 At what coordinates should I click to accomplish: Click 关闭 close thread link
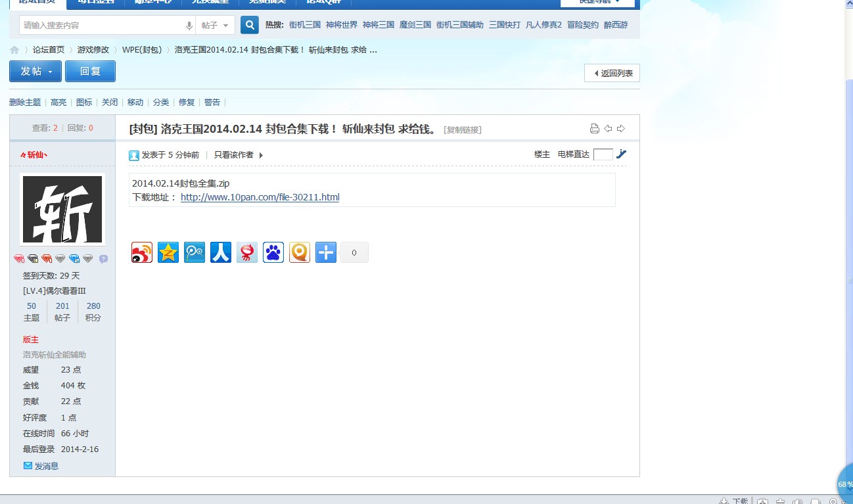pos(110,103)
